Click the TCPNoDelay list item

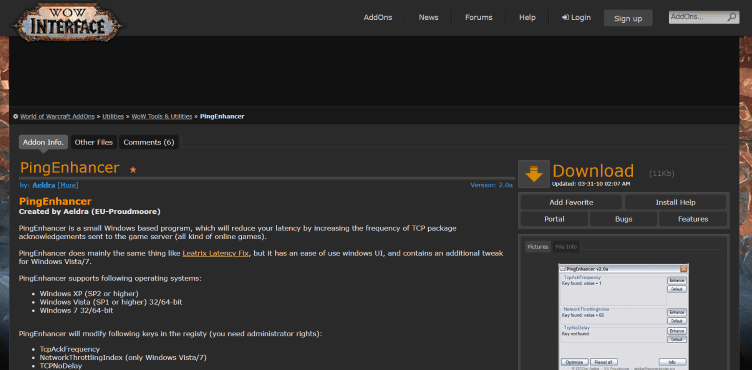(x=61, y=366)
